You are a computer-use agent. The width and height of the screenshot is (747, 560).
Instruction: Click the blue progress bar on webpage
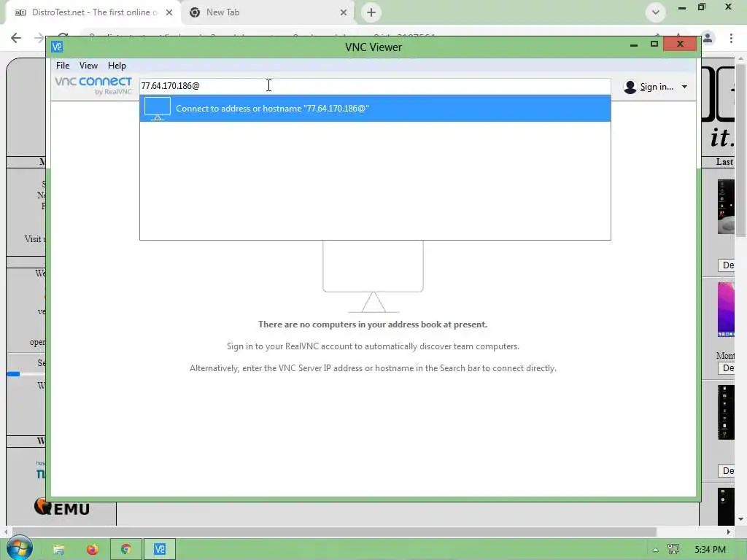click(x=13, y=374)
